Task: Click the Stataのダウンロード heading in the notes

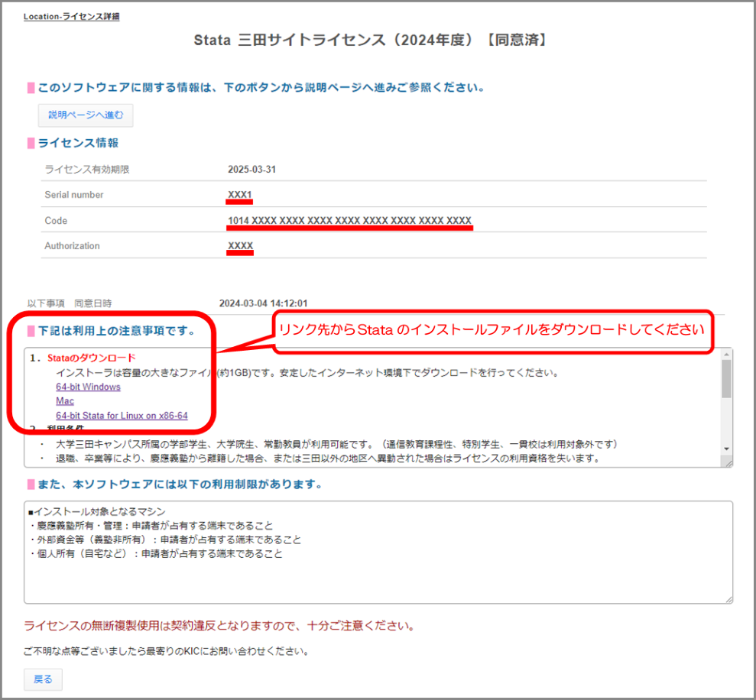Action: pyautogui.click(x=92, y=358)
